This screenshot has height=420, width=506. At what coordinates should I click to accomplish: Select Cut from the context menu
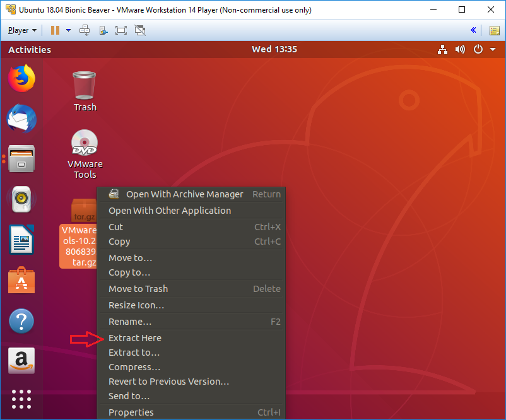coord(191,227)
